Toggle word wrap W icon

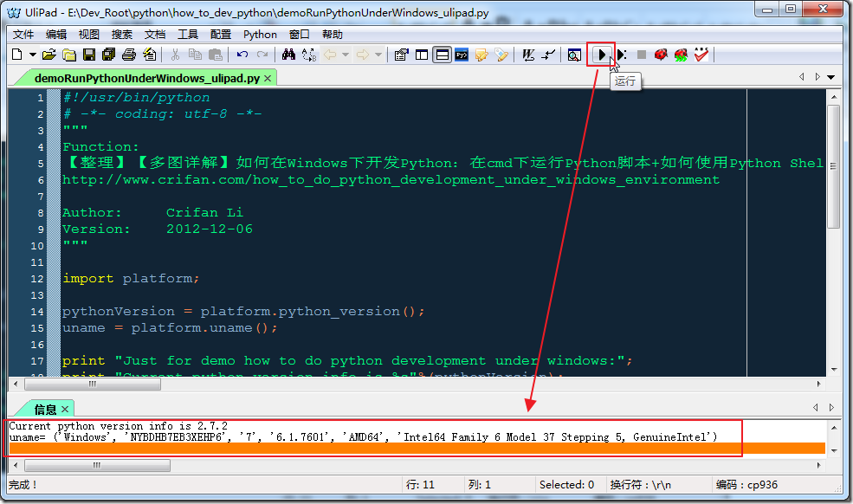coord(528,55)
